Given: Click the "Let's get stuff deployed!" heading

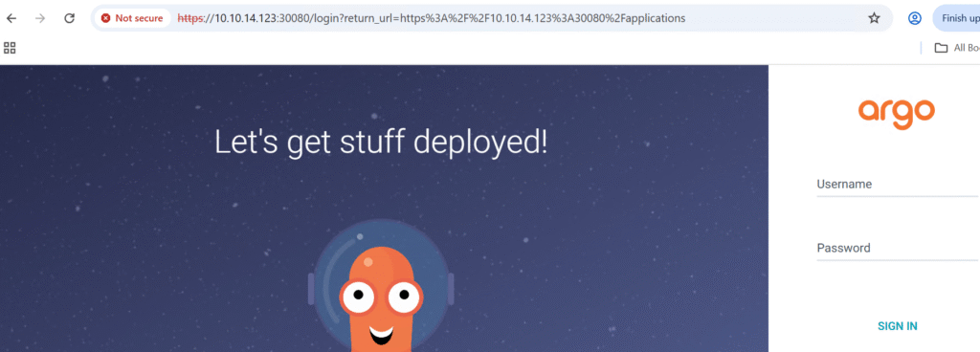Looking at the screenshot, I should pyautogui.click(x=381, y=142).
